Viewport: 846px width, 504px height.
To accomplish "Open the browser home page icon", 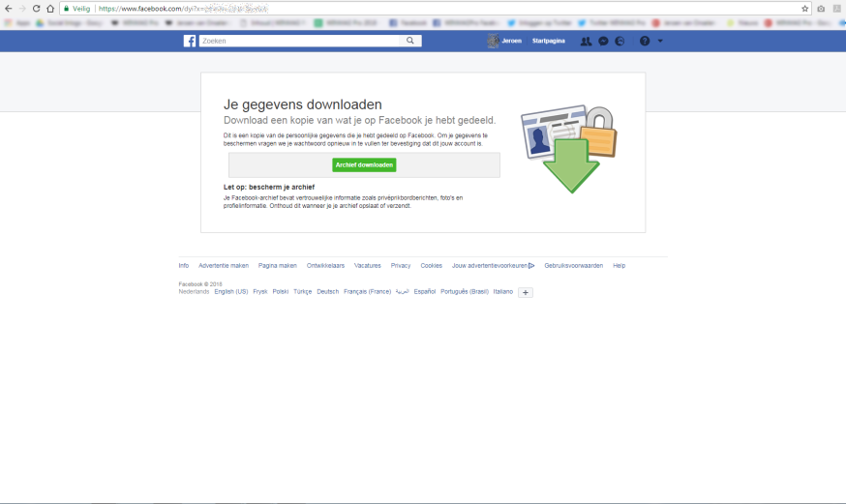I will 50,9.
